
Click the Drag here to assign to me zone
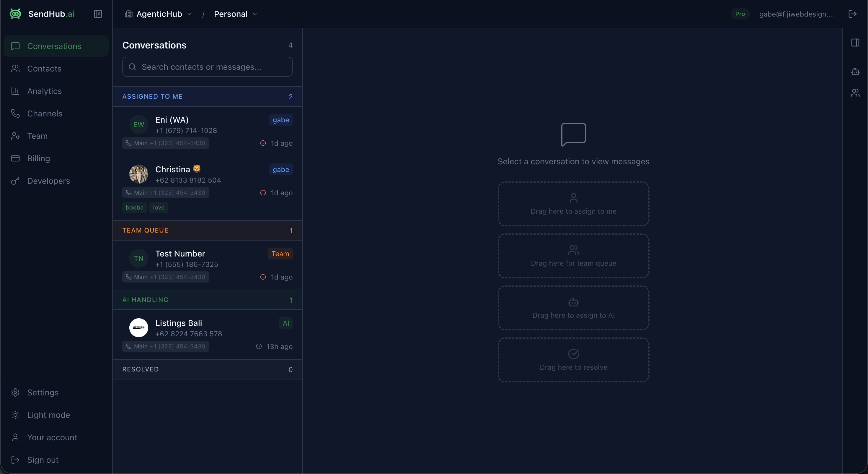coord(573,204)
